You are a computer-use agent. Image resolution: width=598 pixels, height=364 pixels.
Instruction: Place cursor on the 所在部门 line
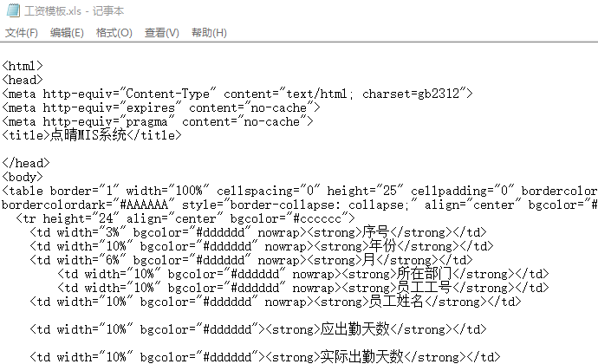coord(303,274)
